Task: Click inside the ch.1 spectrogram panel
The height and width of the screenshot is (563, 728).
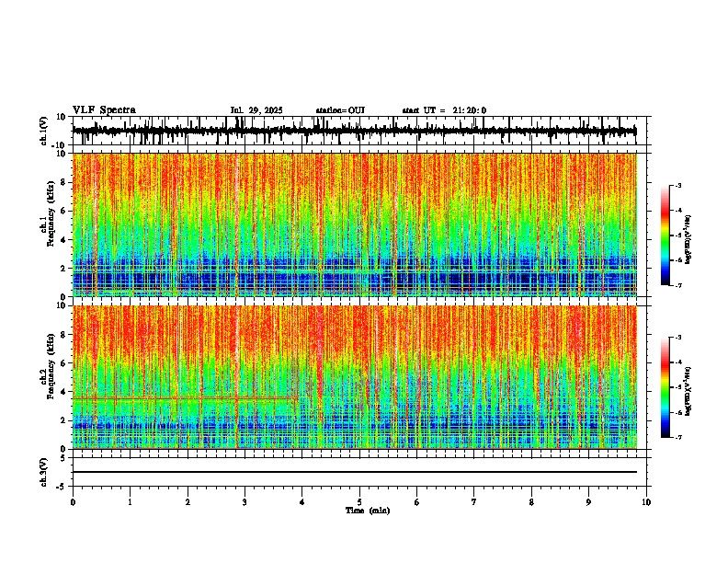Action: click(355, 224)
